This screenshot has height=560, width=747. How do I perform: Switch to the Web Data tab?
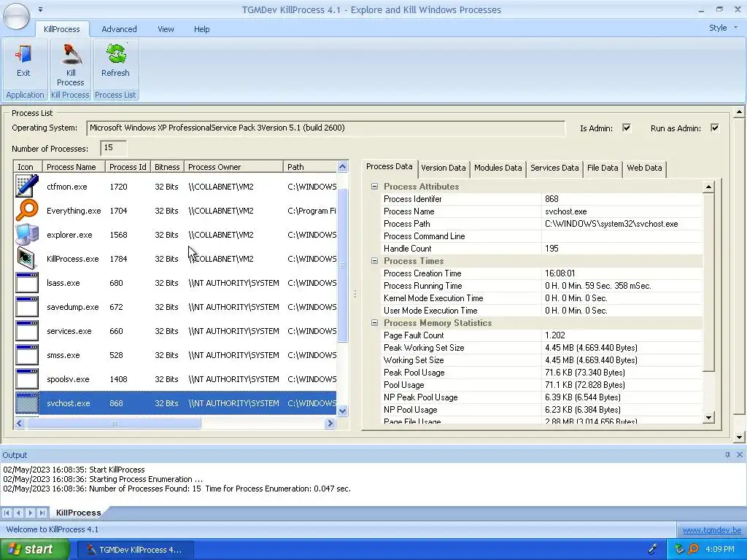[x=644, y=168]
